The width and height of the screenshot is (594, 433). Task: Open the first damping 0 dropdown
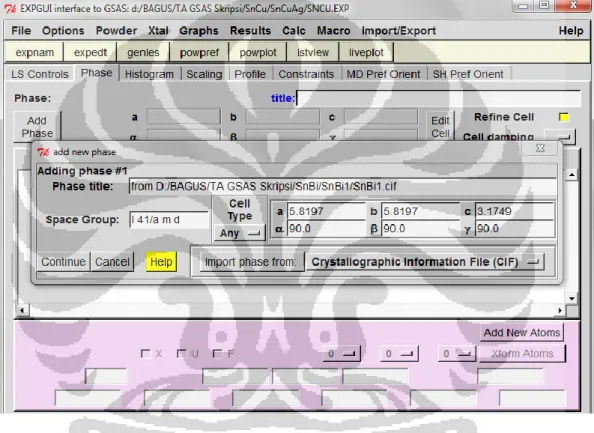[341, 354]
